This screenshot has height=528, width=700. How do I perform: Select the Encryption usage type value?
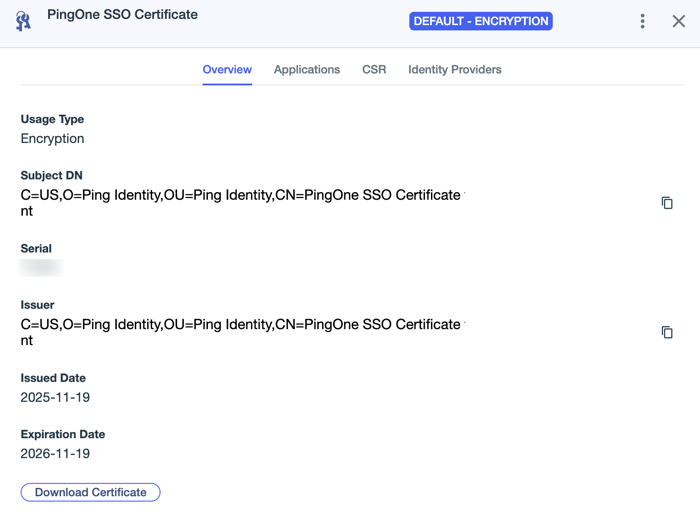click(52, 139)
